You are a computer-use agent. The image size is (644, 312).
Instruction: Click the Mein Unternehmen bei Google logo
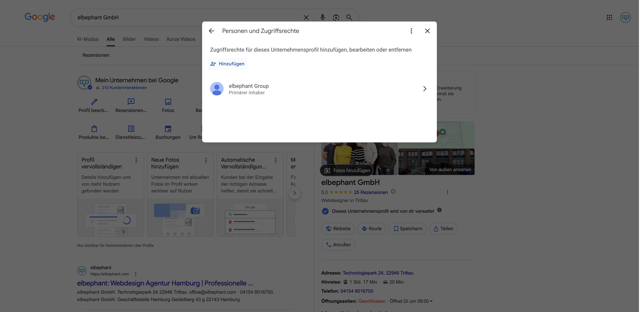[84, 82]
